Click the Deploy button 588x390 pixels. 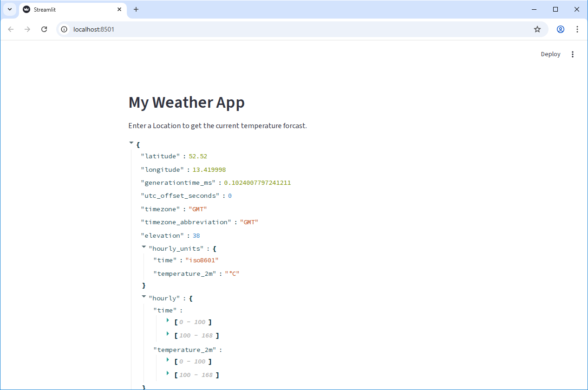point(550,54)
